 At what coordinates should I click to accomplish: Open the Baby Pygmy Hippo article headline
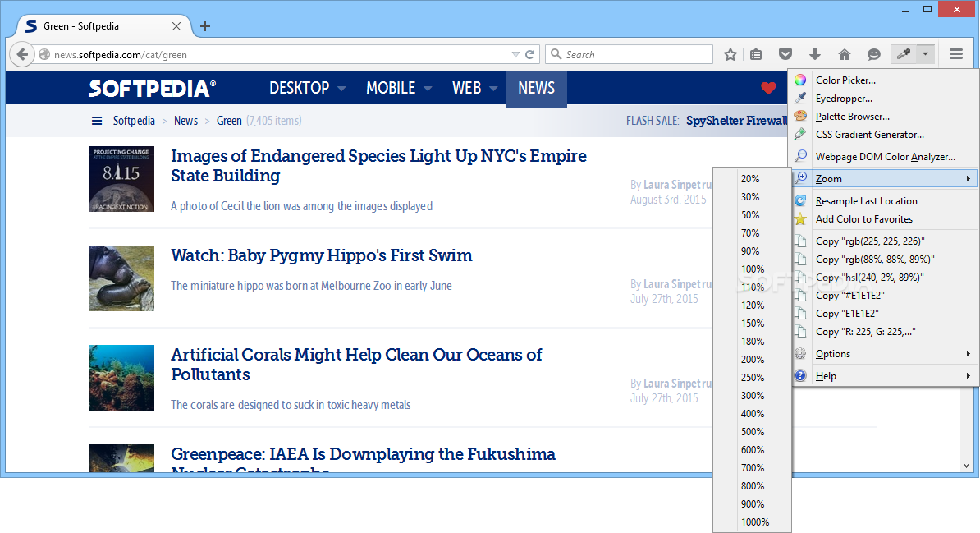point(321,255)
